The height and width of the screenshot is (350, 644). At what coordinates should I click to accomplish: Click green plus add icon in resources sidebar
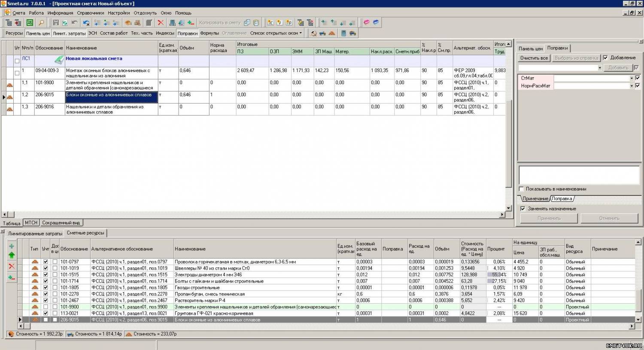point(12,246)
